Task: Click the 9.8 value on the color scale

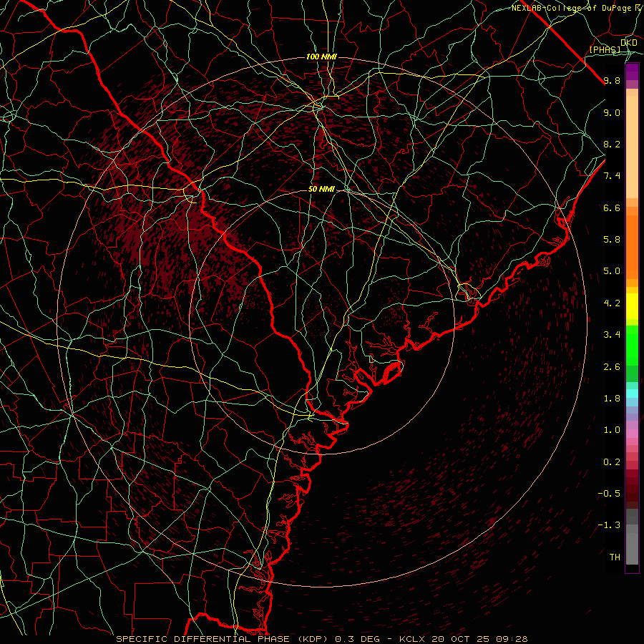Action: tap(612, 80)
